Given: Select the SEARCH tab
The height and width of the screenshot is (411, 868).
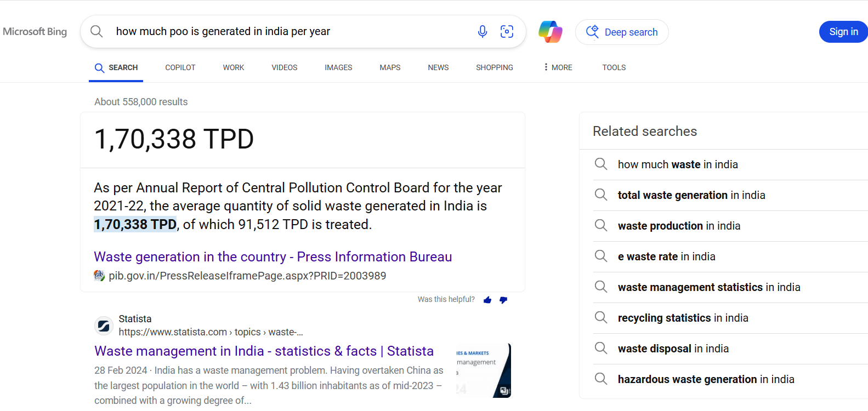Looking at the screenshot, I should [x=116, y=68].
